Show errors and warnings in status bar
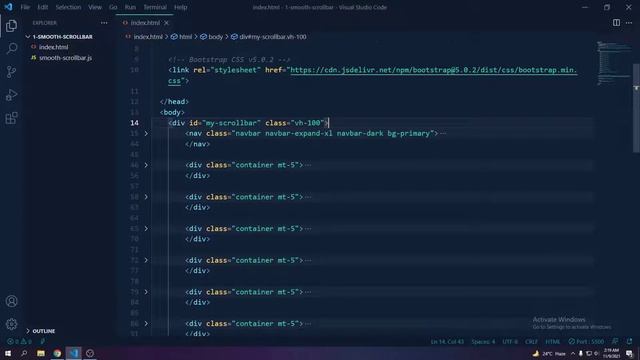The width and height of the screenshot is (640, 360). tap(19, 342)
